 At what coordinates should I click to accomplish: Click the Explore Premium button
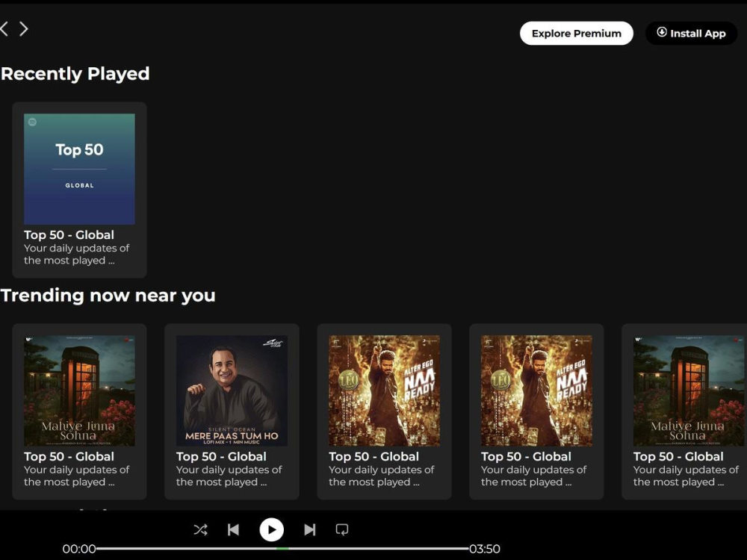[x=577, y=34]
